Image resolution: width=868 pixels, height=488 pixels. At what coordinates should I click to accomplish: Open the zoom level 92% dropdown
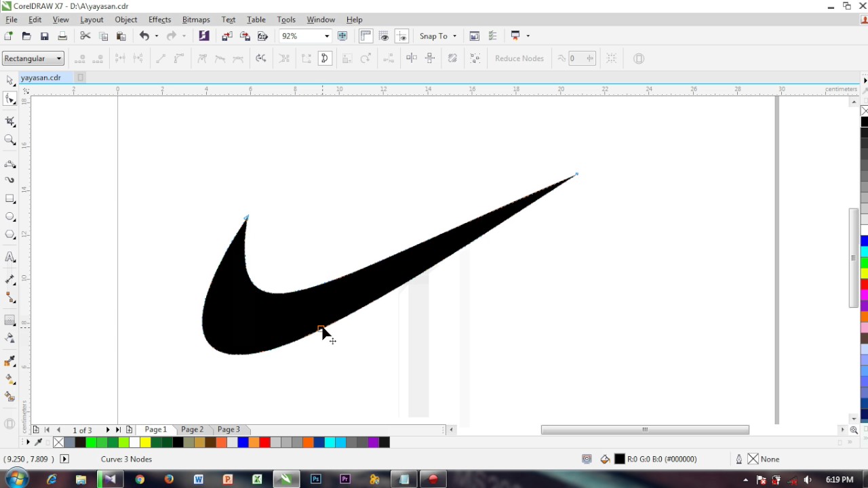coord(327,36)
